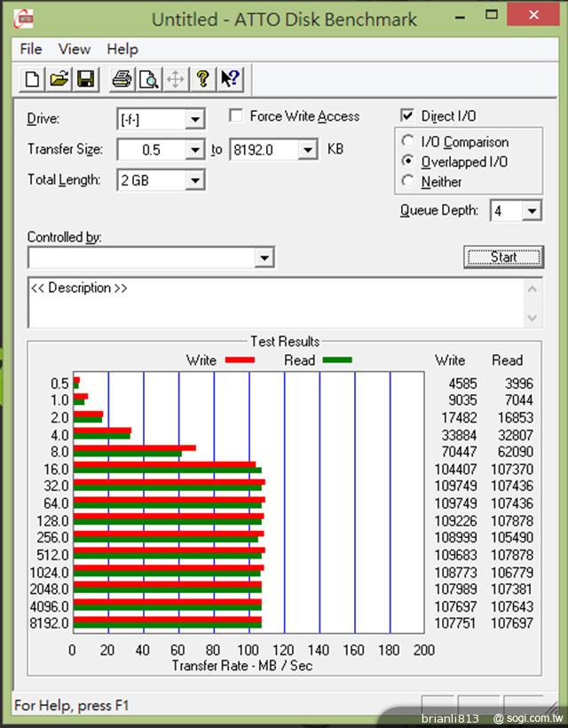Click the red Write legend swatch
The width and height of the screenshot is (568, 728).
(x=240, y=360)
